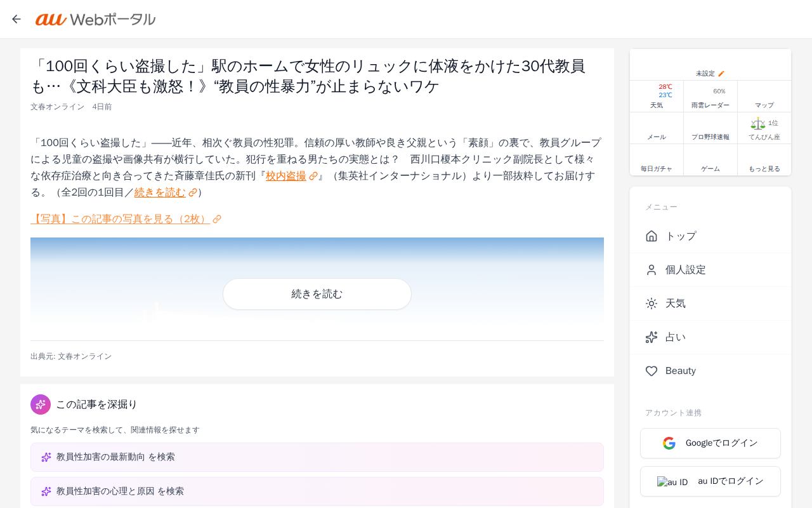Click the sun icon beside 天気 menu
Viewport: 812px width, 508px height.
pos(652,304)
